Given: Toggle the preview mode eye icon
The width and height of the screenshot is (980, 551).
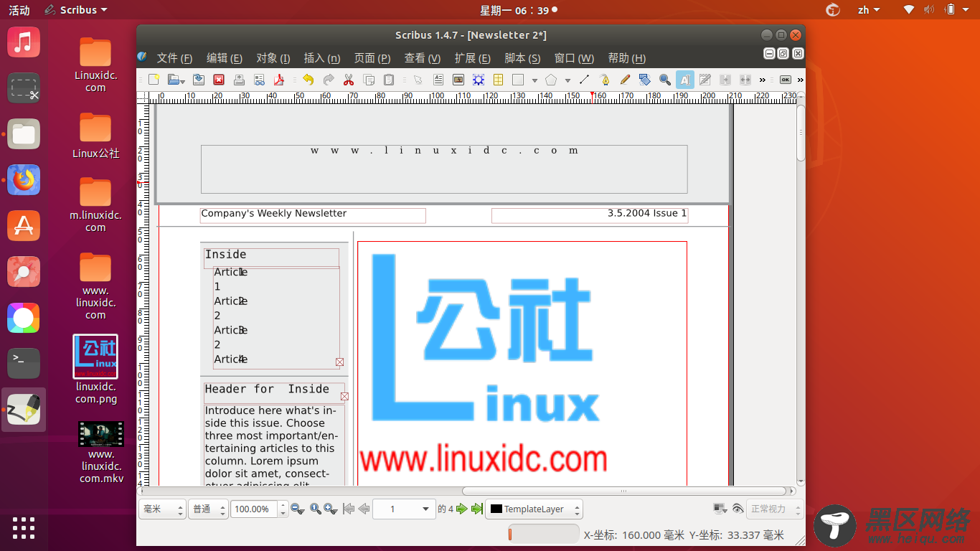Looking at the screenshot, I should 738,509.
